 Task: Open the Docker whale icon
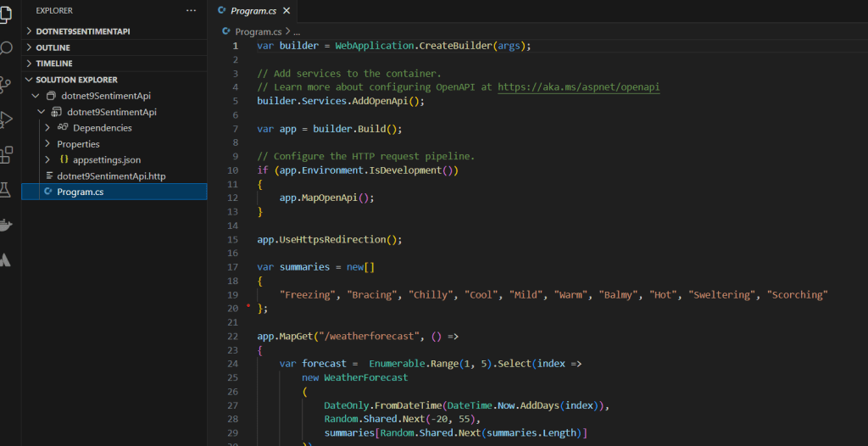click(6, 225)
